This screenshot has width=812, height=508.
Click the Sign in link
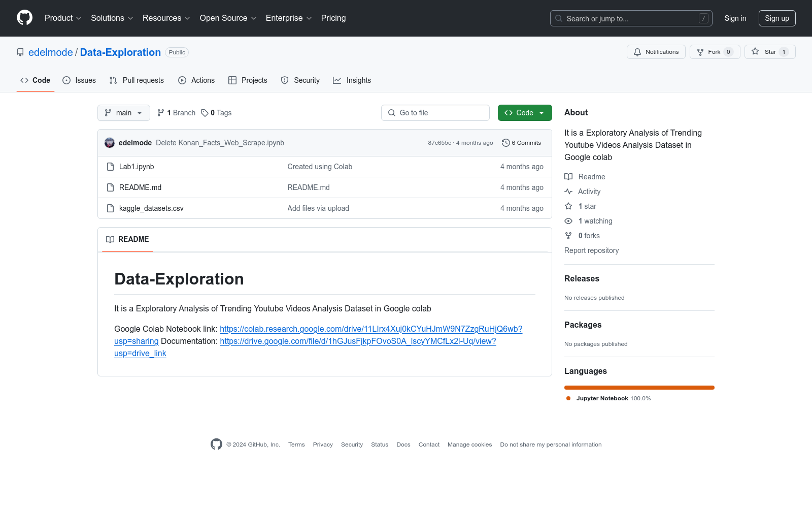tap(735, 18)
